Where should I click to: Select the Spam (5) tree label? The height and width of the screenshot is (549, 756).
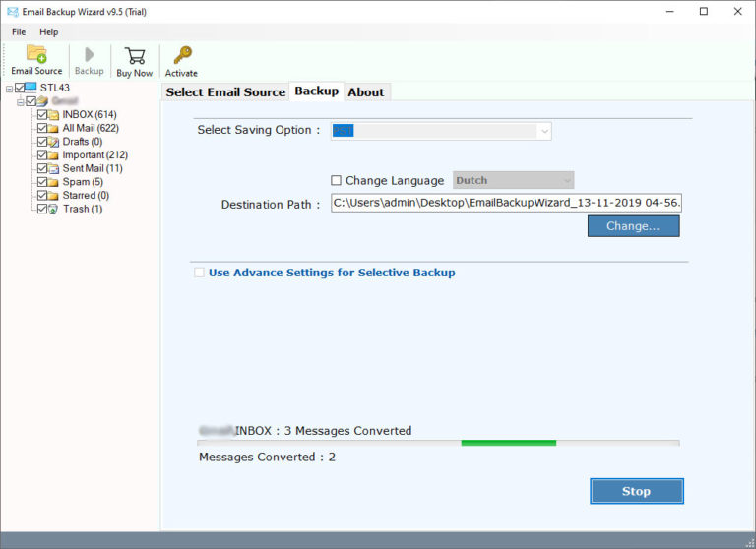point(83,182)
